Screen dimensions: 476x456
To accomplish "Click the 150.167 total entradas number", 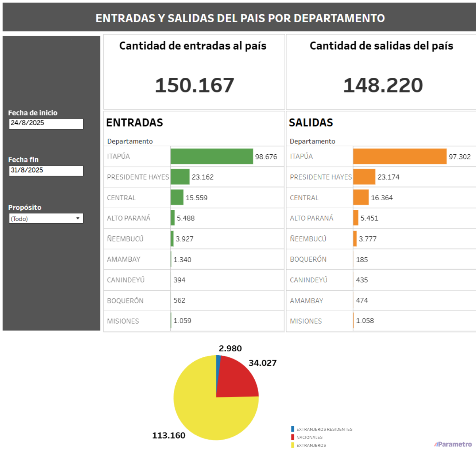I will click(x=194, y=85).
